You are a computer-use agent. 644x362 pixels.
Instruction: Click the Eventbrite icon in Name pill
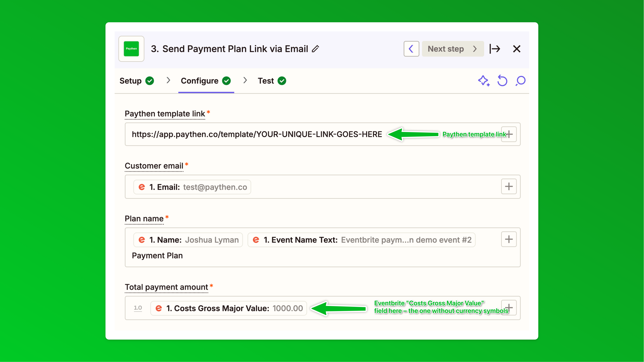click(142, 240)
